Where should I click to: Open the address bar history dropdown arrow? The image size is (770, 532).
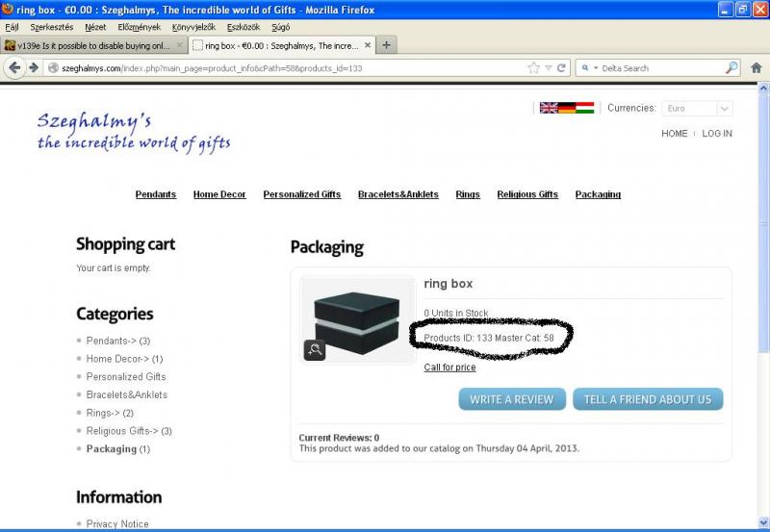pos(549,67)
